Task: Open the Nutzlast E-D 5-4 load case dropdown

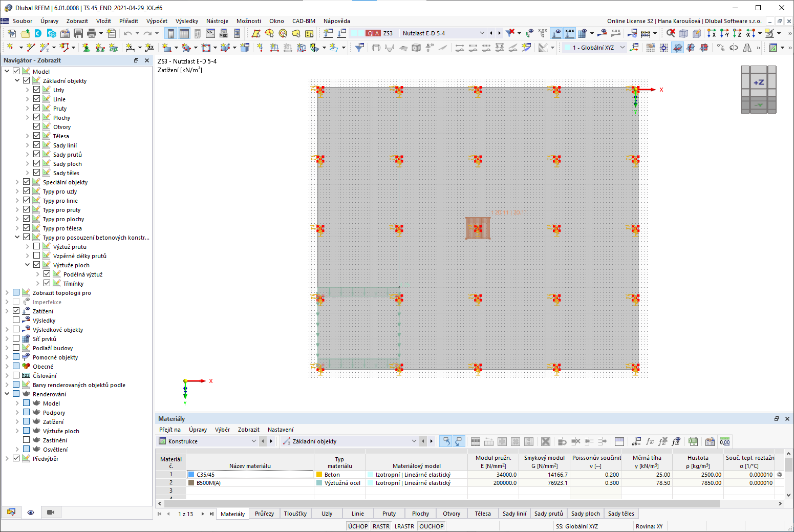Action: point(482,33)
